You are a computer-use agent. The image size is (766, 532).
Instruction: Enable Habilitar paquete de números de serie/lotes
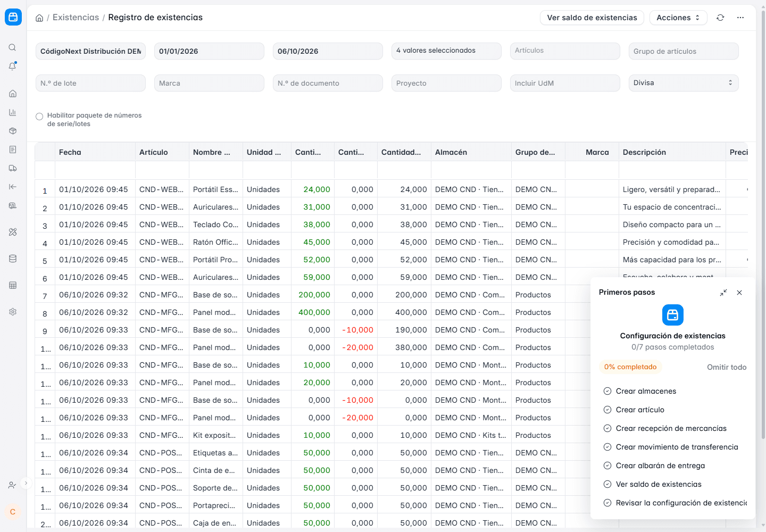point(39,117)
